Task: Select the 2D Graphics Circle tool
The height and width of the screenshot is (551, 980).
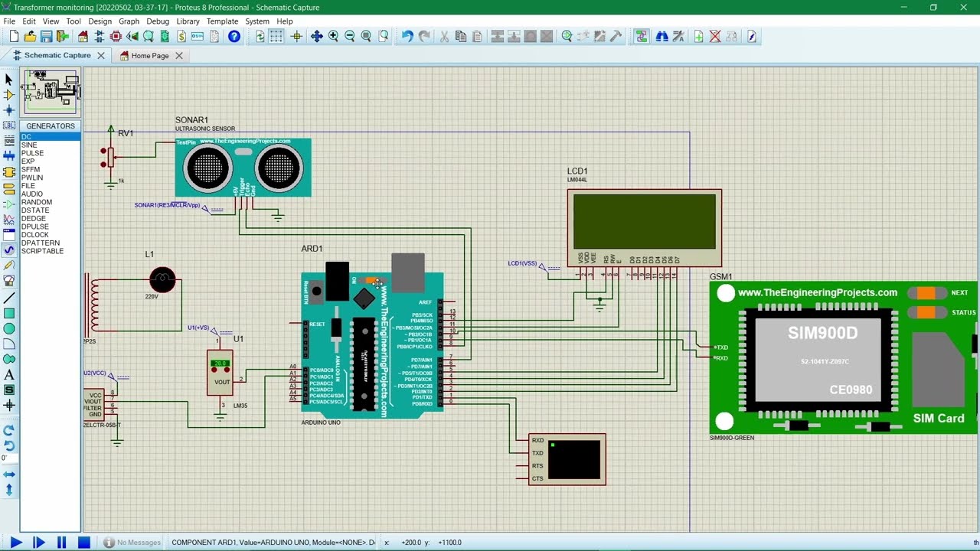Action: (x=9, y=328)
